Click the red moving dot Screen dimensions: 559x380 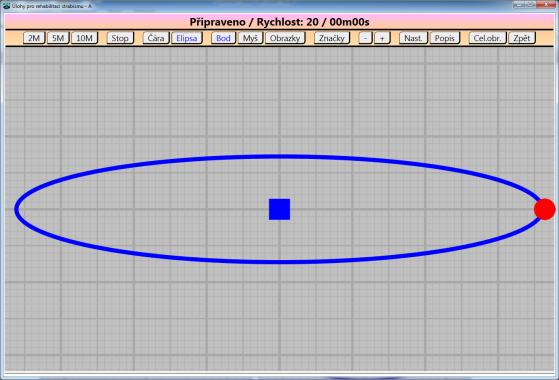pos(544,209)
